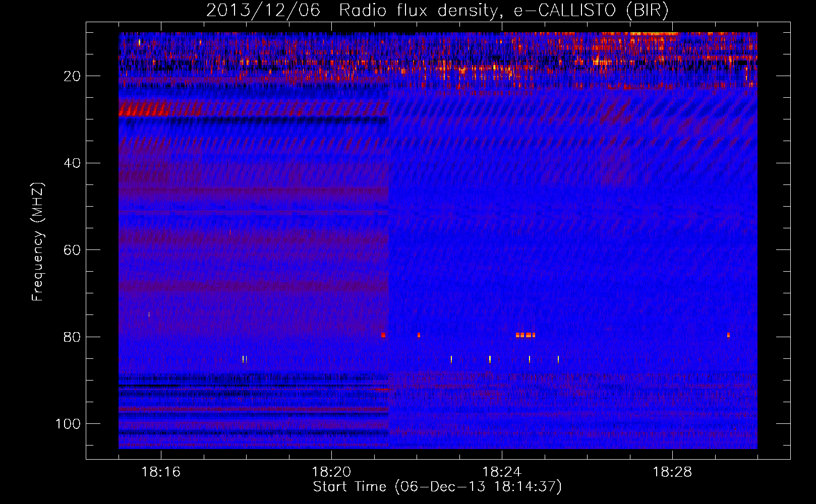The image size is (816, 504).
Task: Click the lone red marker at 80 MHz near 18:29
Action: [728, 335]
